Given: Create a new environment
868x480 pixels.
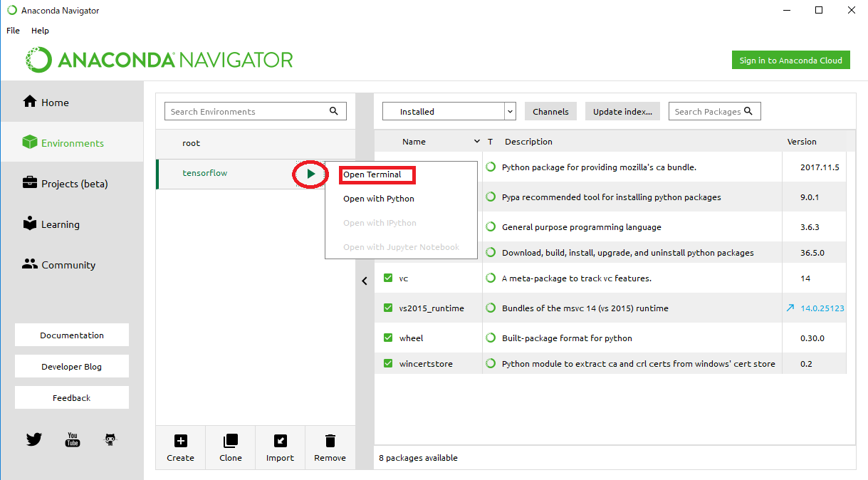Looking at the screenshot, I should [x=180, y=448].
